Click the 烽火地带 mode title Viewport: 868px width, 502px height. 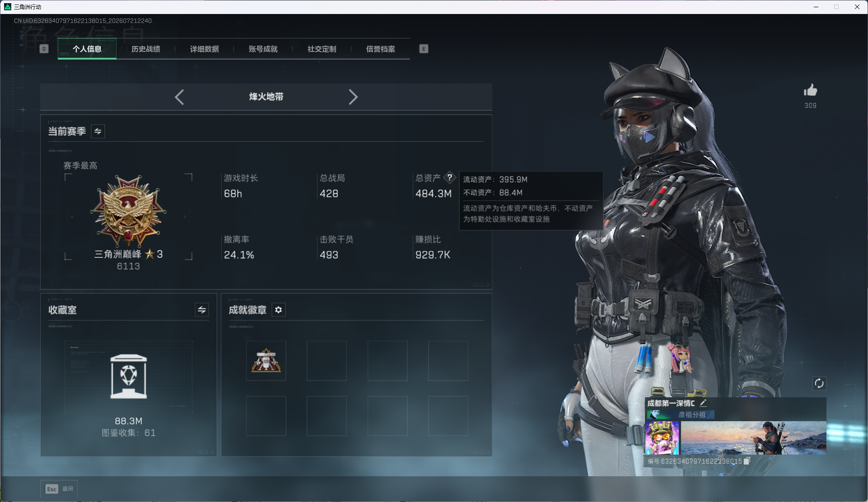point(266,97)
